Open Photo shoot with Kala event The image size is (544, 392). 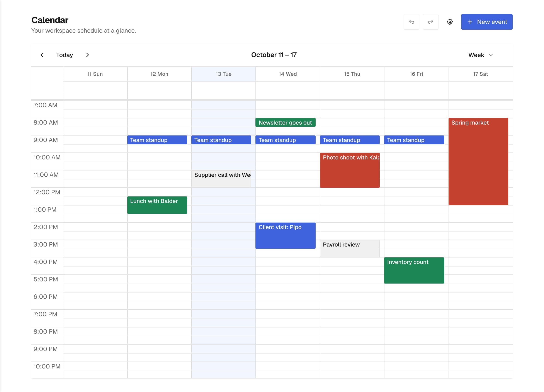coord(349,170)
